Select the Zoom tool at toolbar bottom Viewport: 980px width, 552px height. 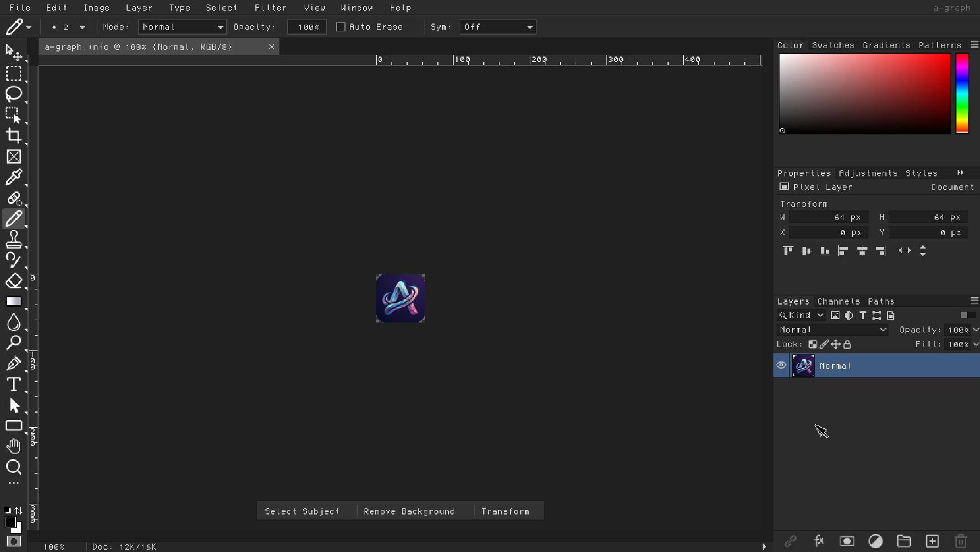pos(13,467)
